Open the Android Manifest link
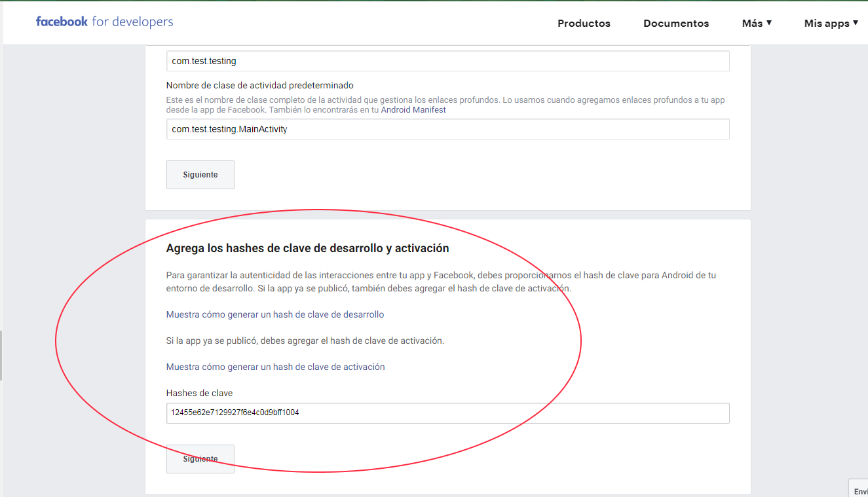 (413, 110)
